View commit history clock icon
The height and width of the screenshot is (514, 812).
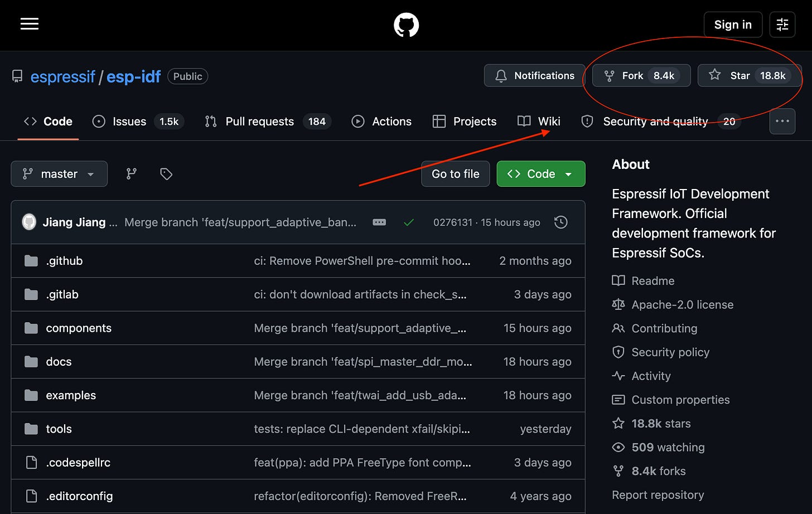tap(561, 222)
